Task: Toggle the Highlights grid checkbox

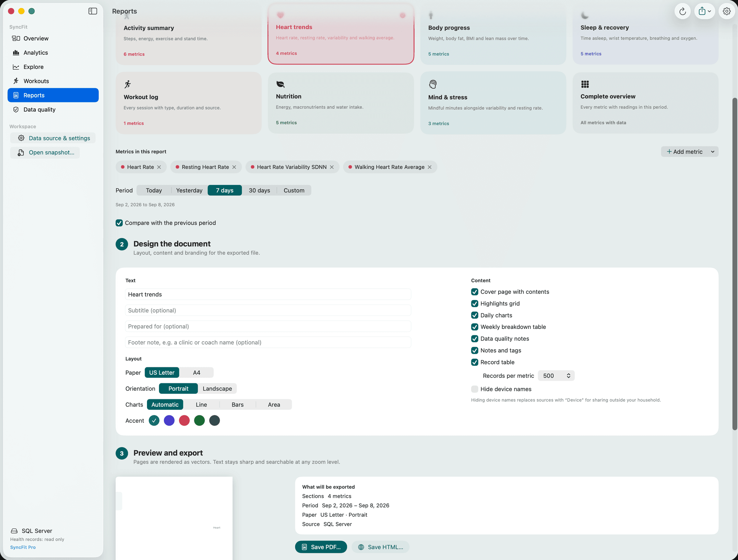Action: (474, 304)
